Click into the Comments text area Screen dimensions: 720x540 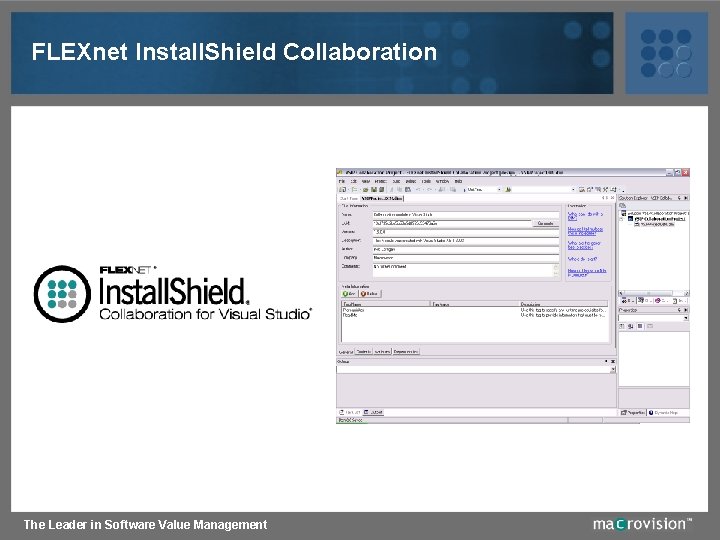463,271
